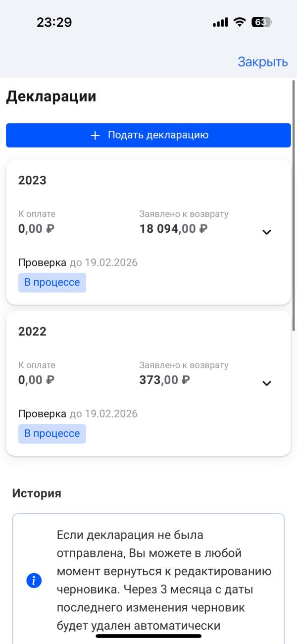Image resolution: width=297 pixels, height=644 pixels.
Task: Tap the 2023 К оплате 0,00 ₽ amount
Action: coord(36,229)
